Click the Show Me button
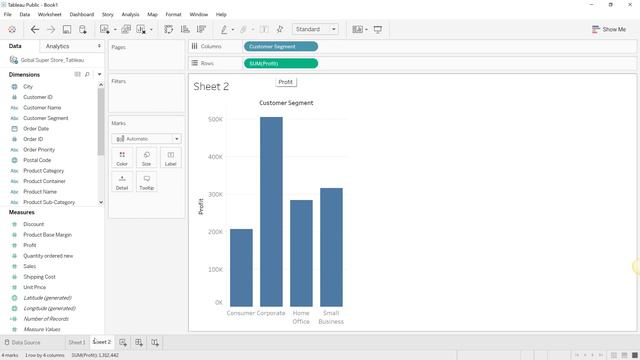The image size is (640, 360). (x=609, y=29)
